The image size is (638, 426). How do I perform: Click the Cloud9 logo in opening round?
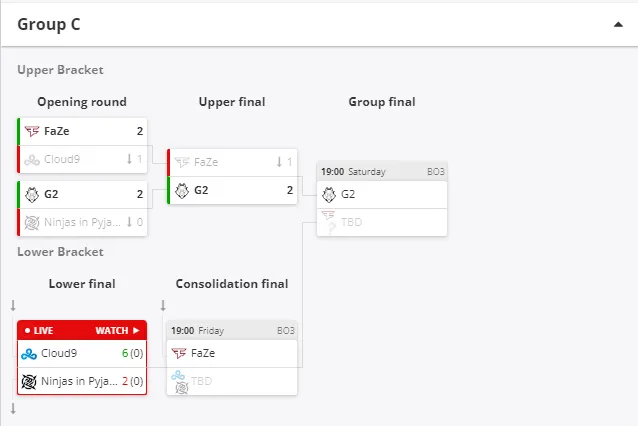[x=32, y=159]
